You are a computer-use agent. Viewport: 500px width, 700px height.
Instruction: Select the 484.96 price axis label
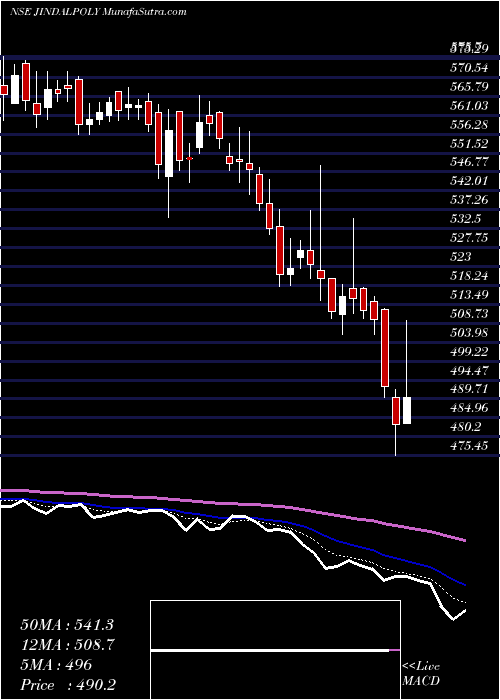[469, 408]
